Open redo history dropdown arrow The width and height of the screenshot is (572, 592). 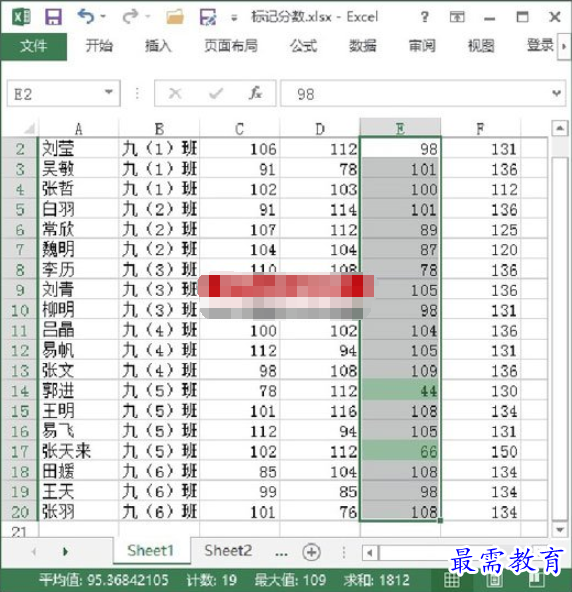[x=148, y=17]
